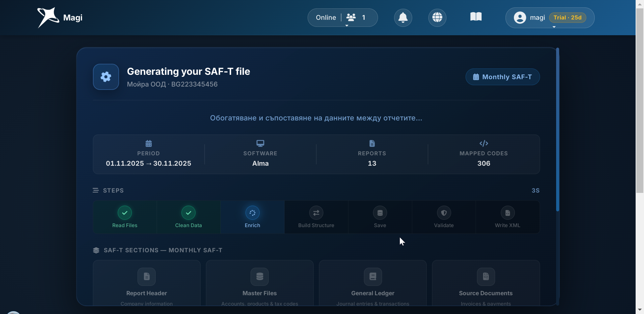Click the status text Обогатяване и съпоставяне
The height and width of the screenshot is (314, 644).
click(316, 118)
